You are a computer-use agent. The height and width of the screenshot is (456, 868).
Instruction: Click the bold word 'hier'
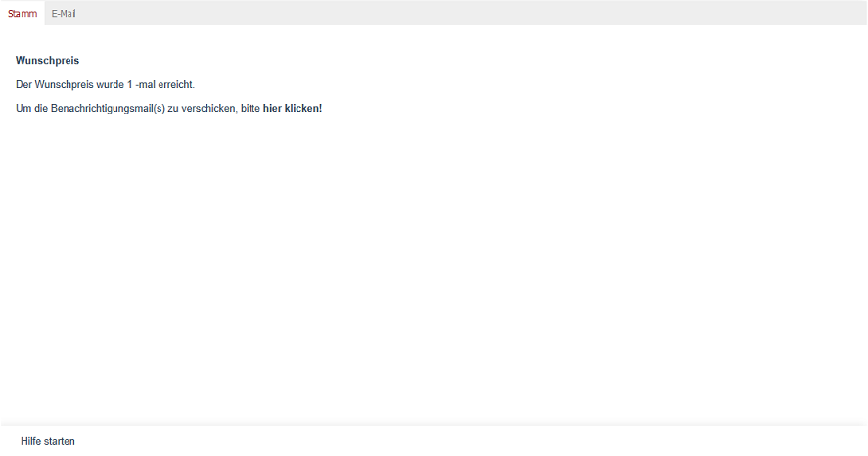click(x=272, y=109)
